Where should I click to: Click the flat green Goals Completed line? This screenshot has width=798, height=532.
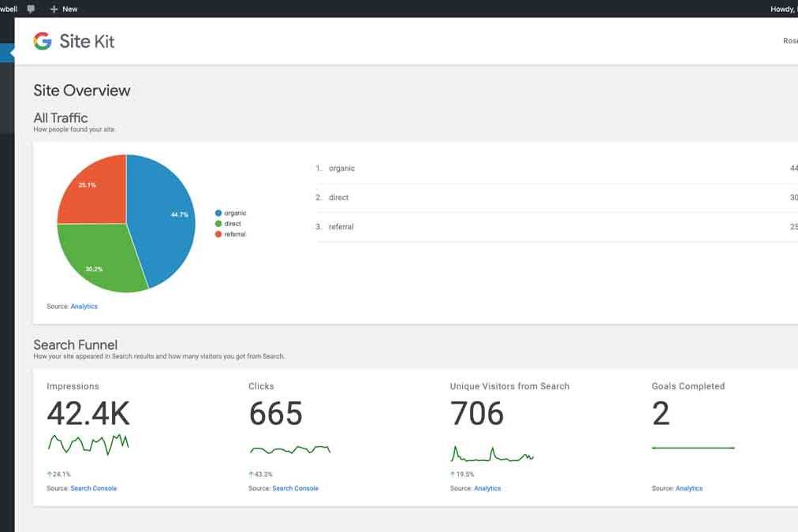(x=692, y=447)
